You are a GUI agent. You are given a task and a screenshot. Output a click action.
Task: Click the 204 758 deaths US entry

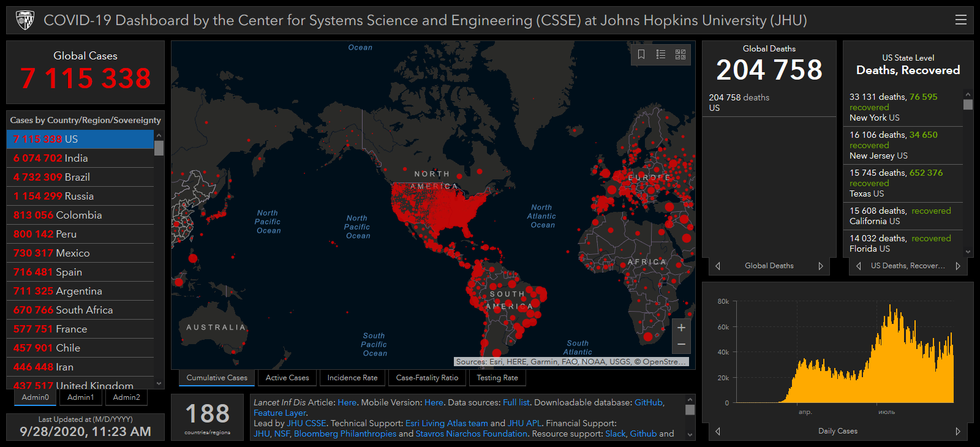point(769,102)
